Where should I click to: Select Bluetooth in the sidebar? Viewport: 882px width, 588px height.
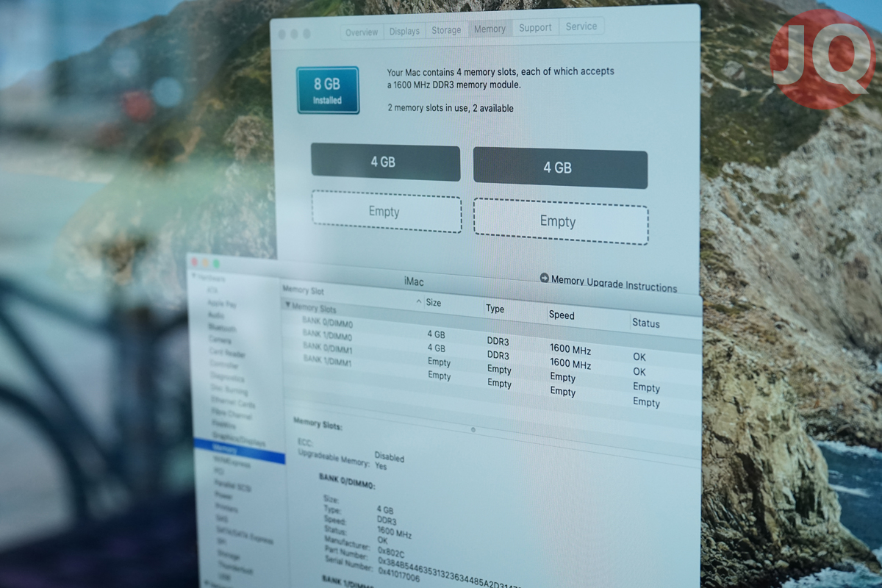222,328
